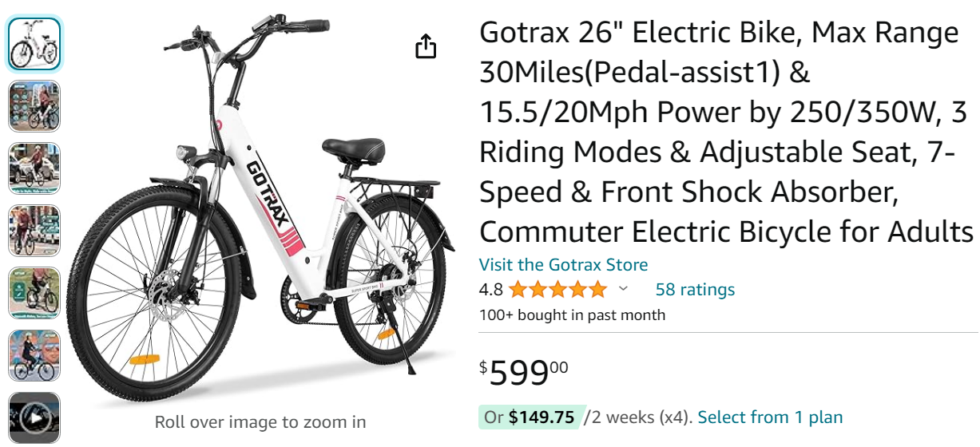Open the 58 ratings link
Viewport: 980px width, 447px height.
pyautogui.click(x=695, y=290)
